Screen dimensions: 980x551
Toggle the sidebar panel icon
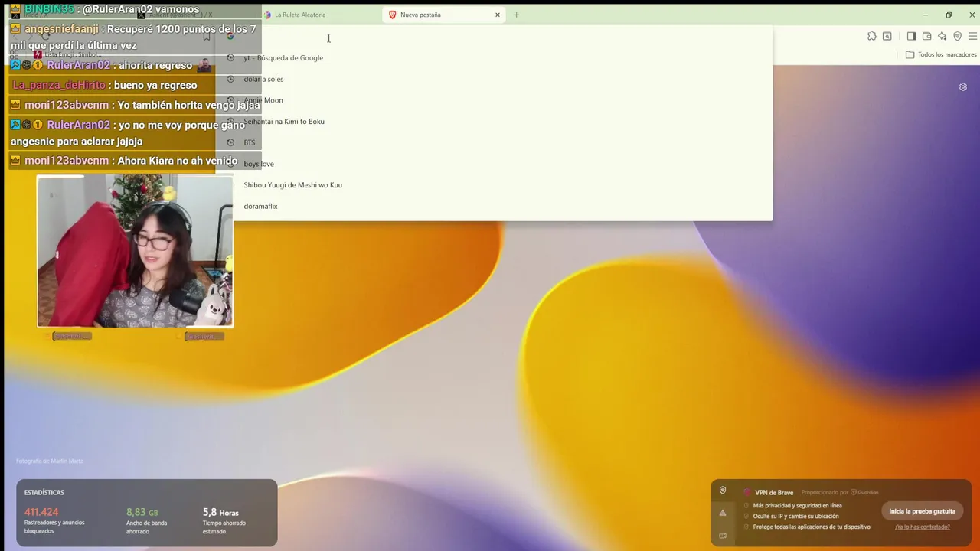(x=911, y=36)
